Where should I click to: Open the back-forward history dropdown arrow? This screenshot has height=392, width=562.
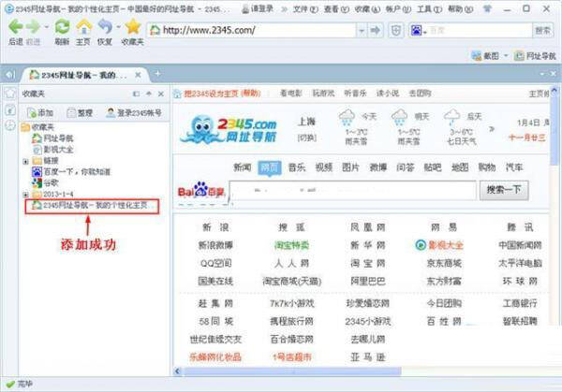coord(47,27)
